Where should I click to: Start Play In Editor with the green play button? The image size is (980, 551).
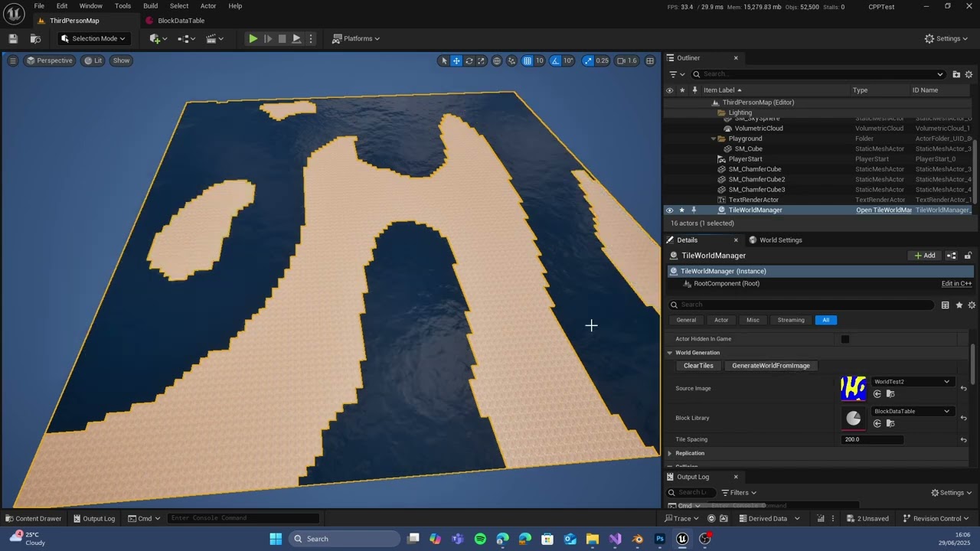tap(253, 38)
